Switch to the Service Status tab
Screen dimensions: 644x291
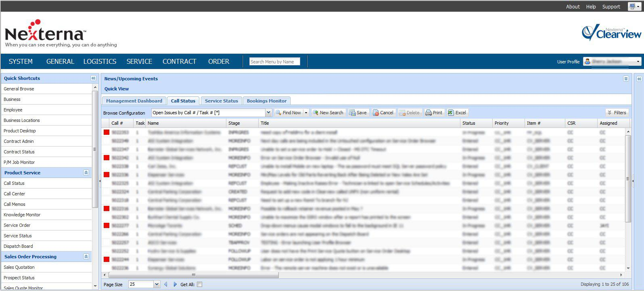[x=221, y=101]
